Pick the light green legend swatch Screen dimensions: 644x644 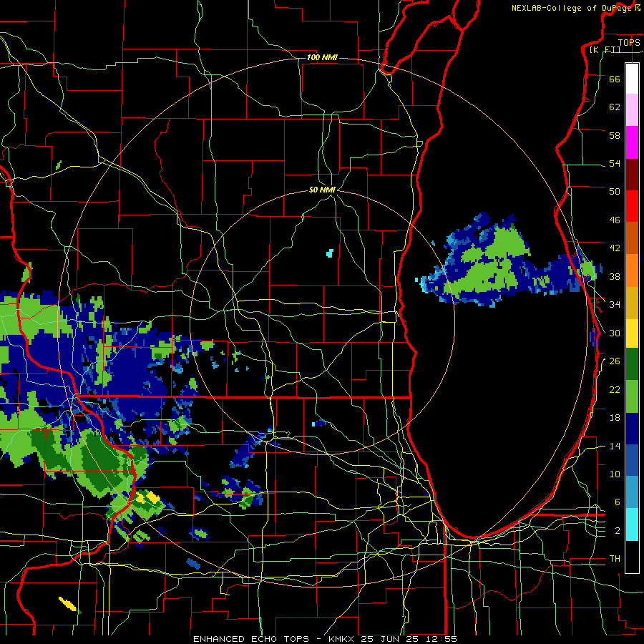[x=632, y=396]
